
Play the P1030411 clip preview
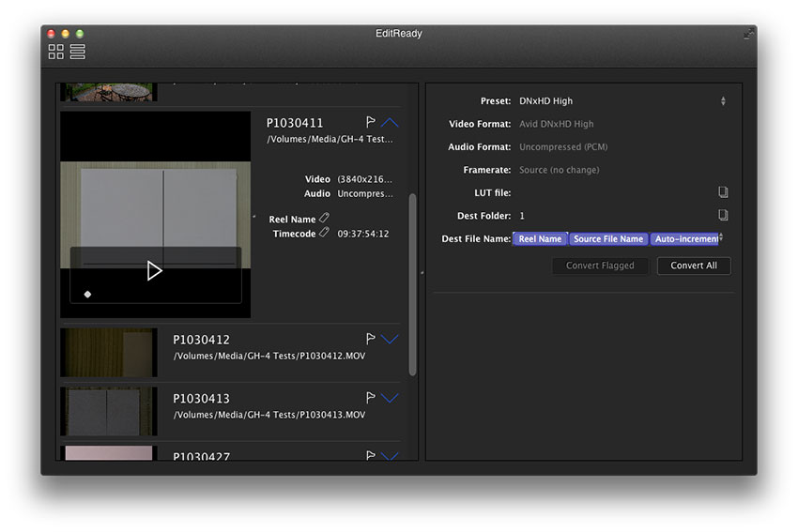(x=155, y=271)
